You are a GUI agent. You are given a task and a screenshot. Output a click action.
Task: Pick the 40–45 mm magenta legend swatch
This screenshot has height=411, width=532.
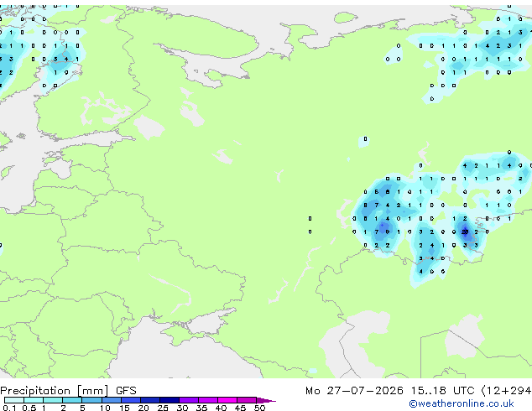pos(227,400)
